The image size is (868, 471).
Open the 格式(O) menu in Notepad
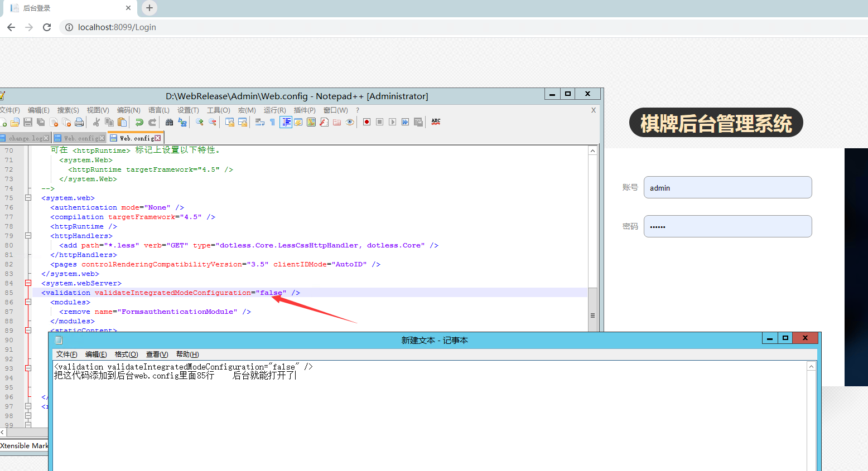pos(126,355)
